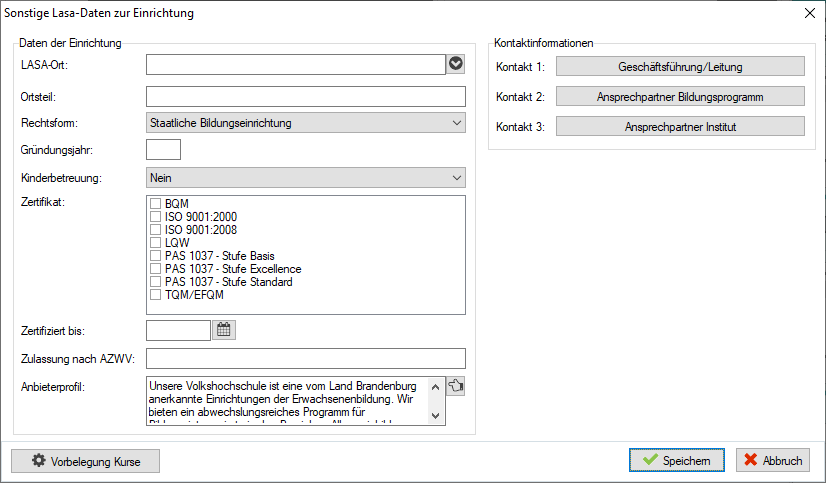Viewport: 826px width, 483px height.
Task: Focus the Ortsteil text field
Action: click(x=306, y=97)
